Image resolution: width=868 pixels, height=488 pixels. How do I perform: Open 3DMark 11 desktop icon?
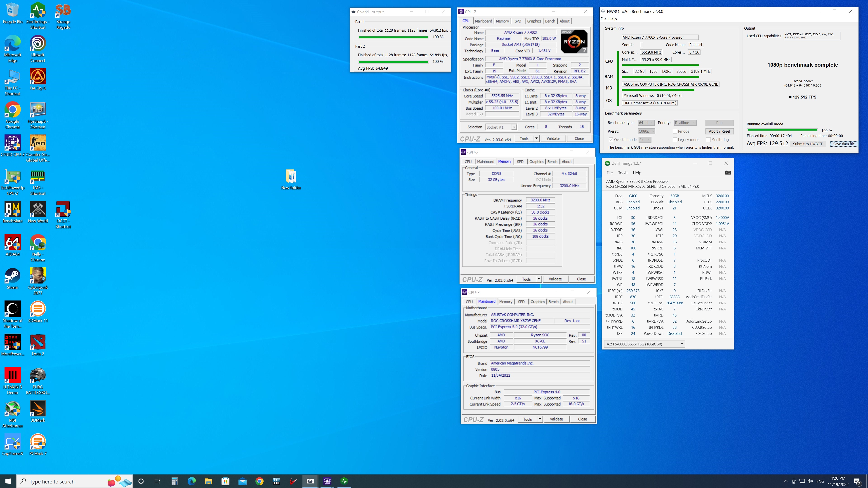(x=38, y=312)
